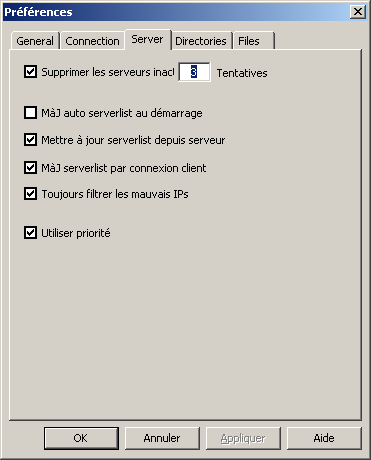Open help with the Aide button
Screen dimensions: 371x460
[x=324, y=438]
